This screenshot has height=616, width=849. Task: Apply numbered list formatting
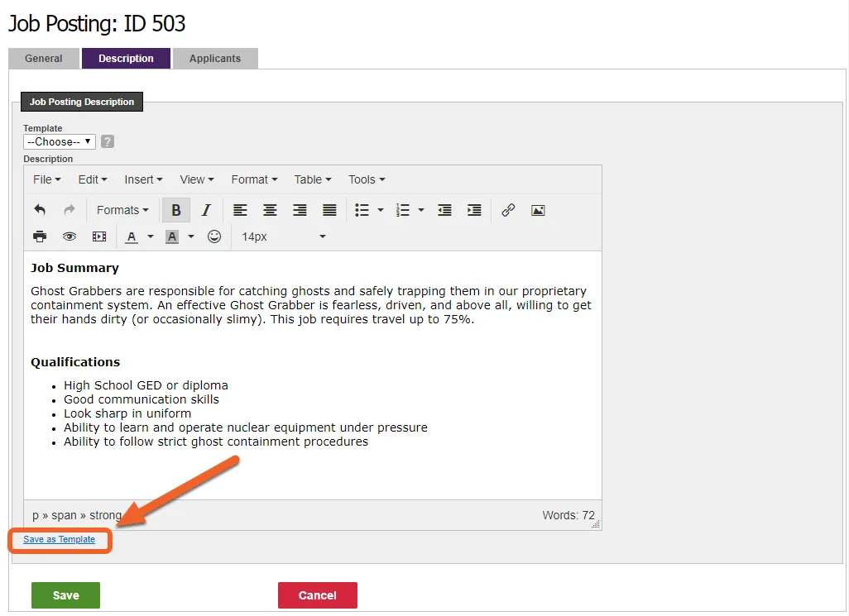[402, 210]
